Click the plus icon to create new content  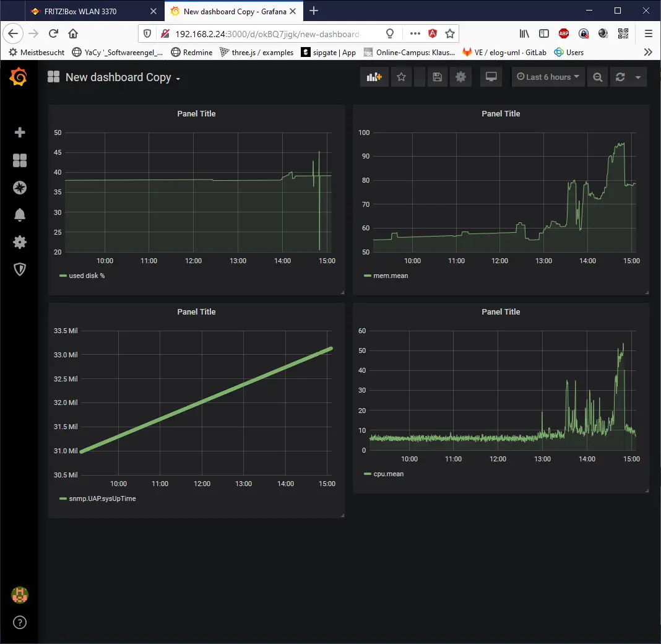click(19, 132)
